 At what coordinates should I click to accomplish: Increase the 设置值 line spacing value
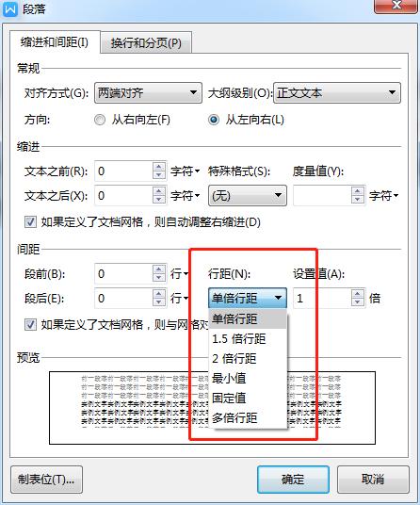(x=358, y=294)
